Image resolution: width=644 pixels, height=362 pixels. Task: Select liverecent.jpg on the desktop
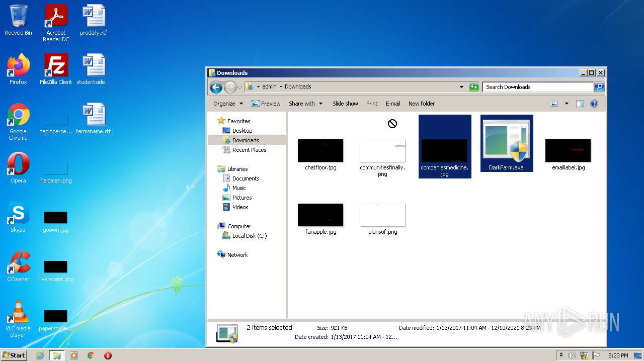point(56,270)
